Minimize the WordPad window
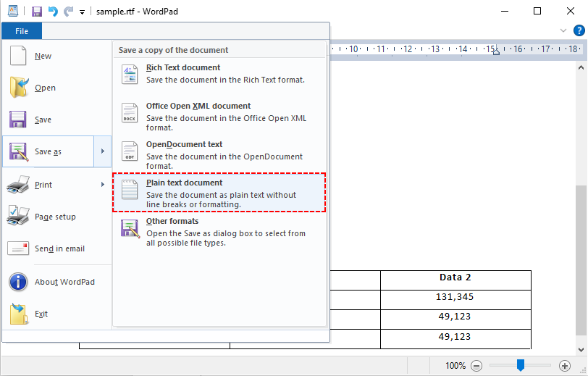The height and width of the screenshot is (376, 588). point(505,12)
